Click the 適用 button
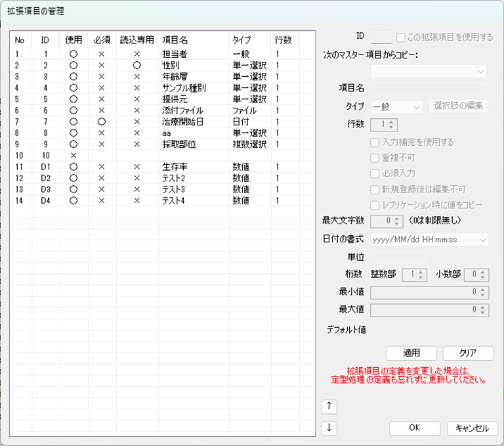504x446 pixels. 411,353
